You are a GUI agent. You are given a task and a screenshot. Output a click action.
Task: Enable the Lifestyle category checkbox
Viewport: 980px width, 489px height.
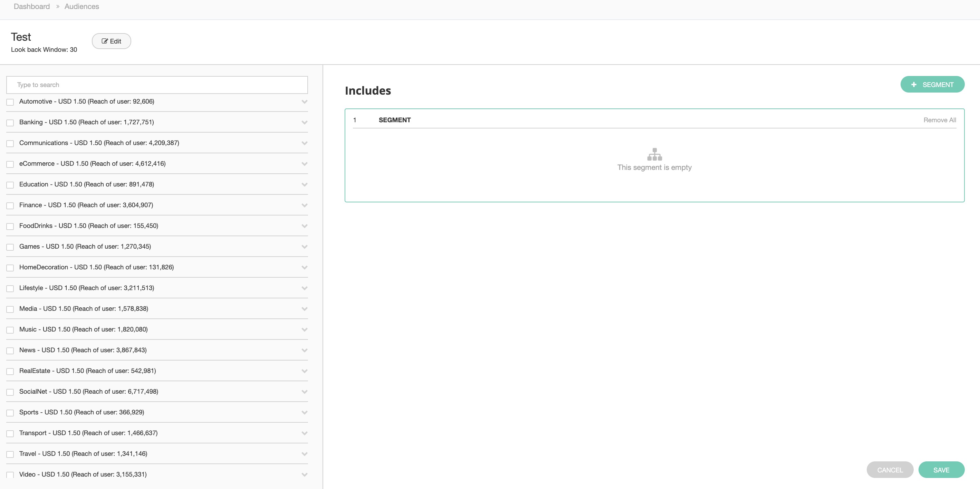click(x=10, y=288)
